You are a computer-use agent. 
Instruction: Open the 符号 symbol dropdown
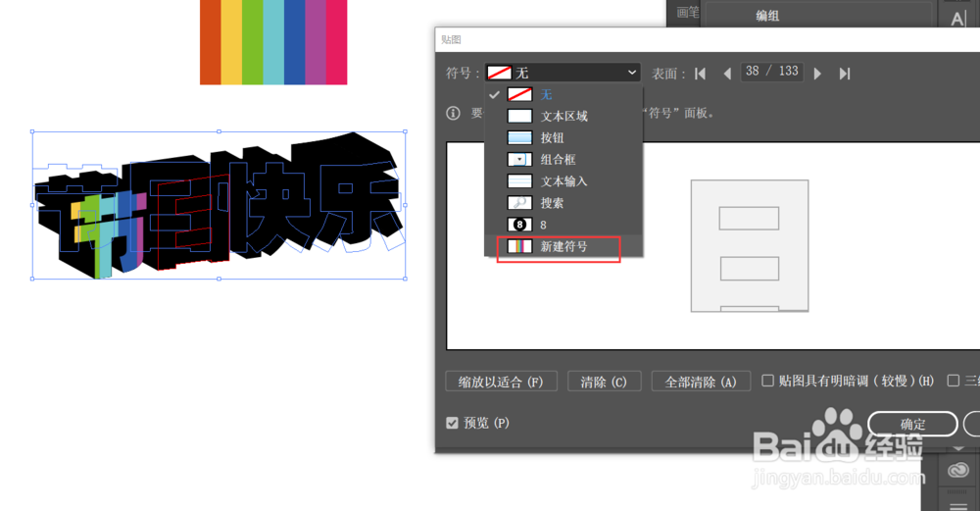click(x=563, y=73)
